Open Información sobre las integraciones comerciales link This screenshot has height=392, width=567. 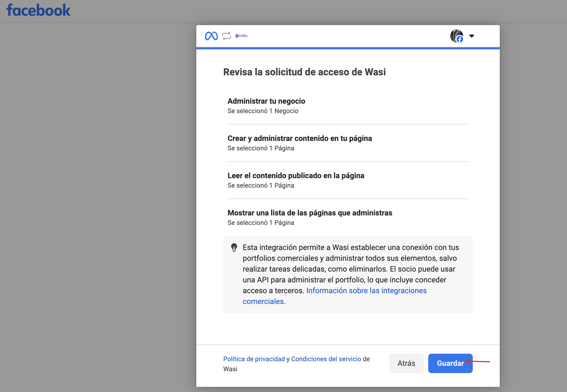pos(366,290)
